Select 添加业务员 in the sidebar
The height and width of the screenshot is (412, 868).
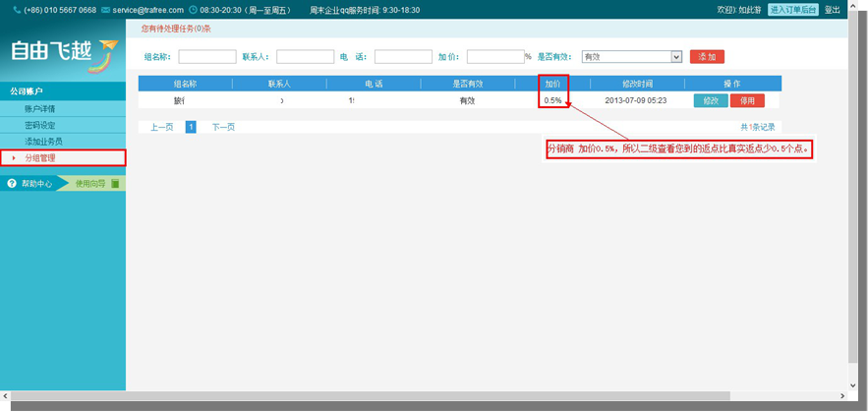[42, 142]
